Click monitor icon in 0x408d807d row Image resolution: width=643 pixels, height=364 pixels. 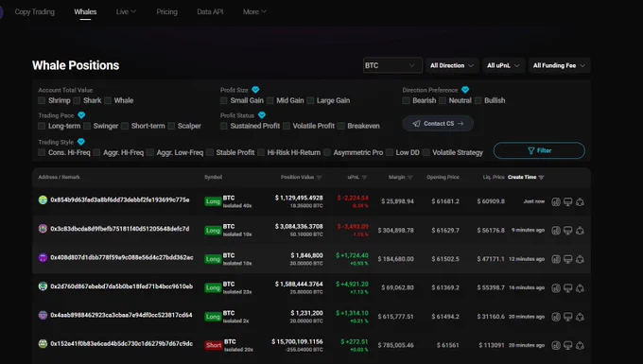click(x=567, y=259)
